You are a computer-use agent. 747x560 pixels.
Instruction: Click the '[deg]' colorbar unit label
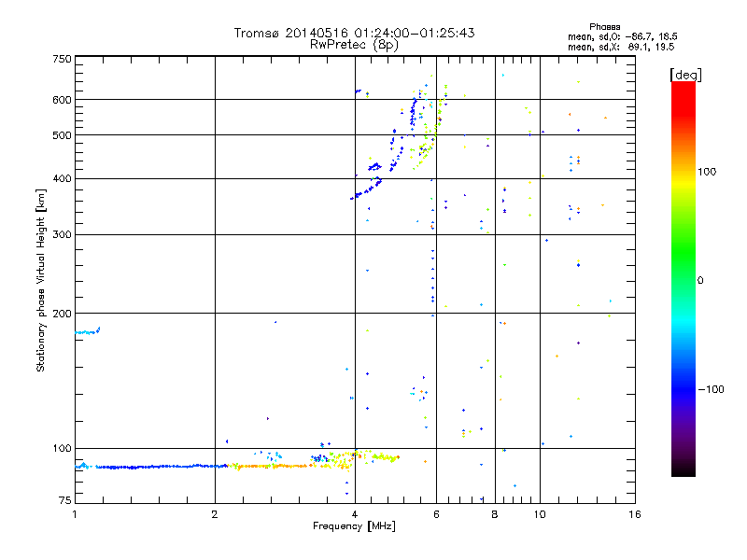pyautogui.click(x=685, y=75)
